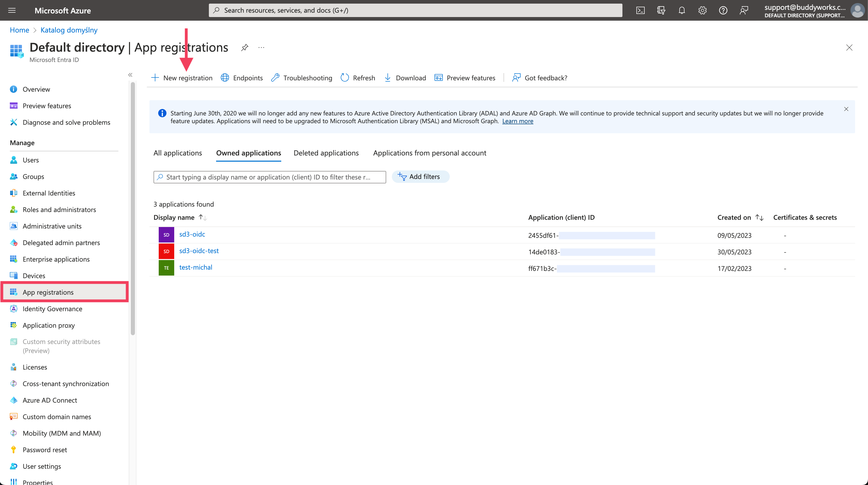
Task: Open Applications from personal account tab
Action: [x=430, y=153]
